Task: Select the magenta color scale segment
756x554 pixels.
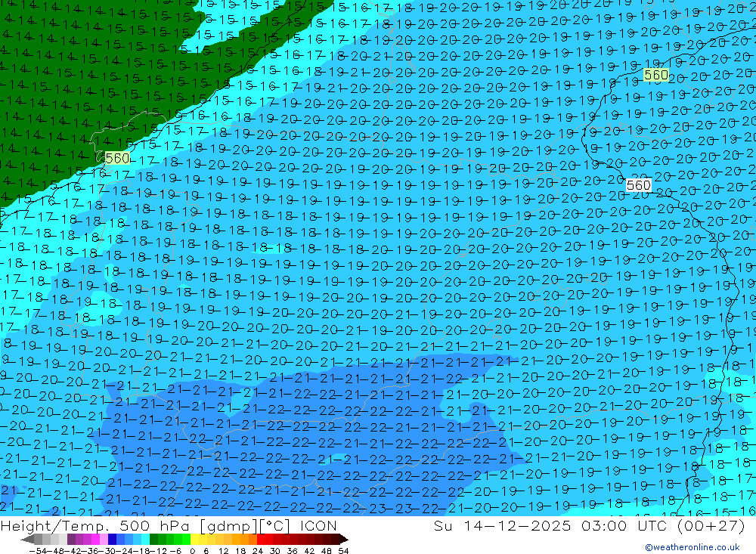Action: pyautogui.click(x=95, y=540)
